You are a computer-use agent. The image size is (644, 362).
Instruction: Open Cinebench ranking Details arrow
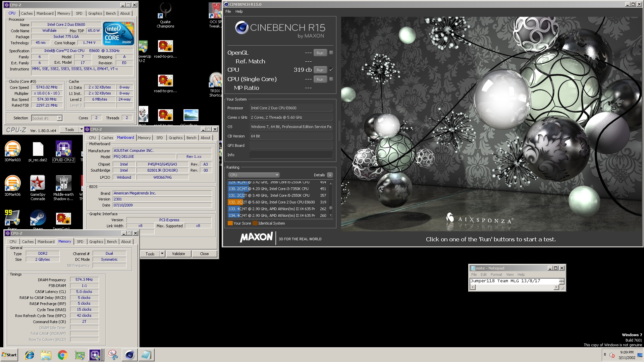(330, 175)
